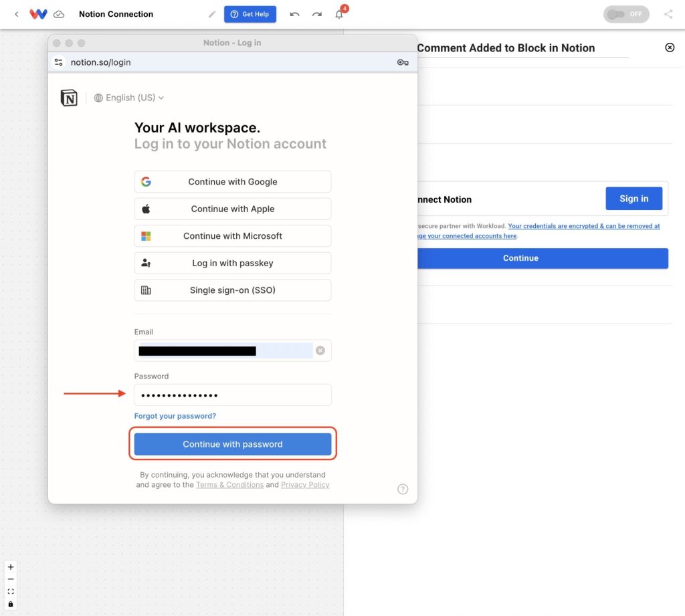Check the cloud save status icon
Image resolution: width=685 pixels, height=616 pixels.
(59, 15)
